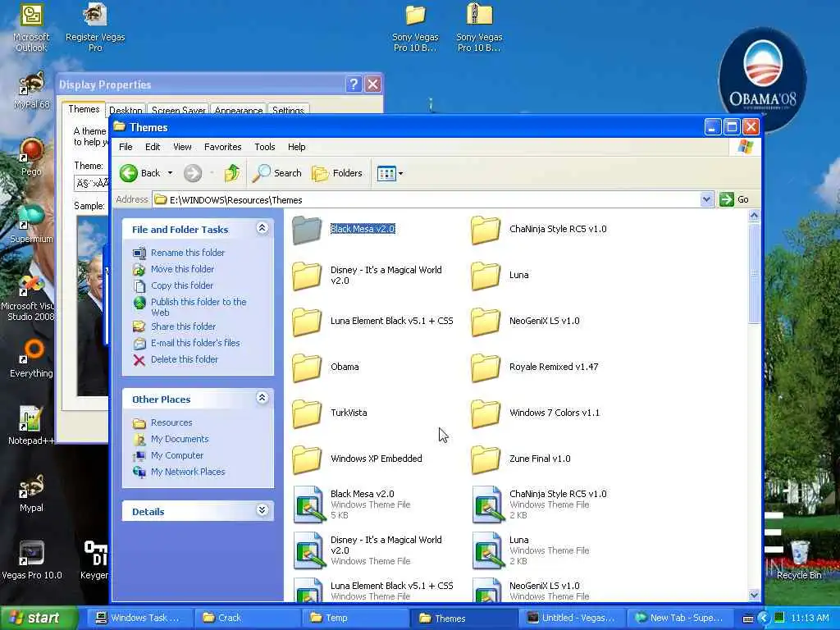Click Move this folder

[182, 269]
